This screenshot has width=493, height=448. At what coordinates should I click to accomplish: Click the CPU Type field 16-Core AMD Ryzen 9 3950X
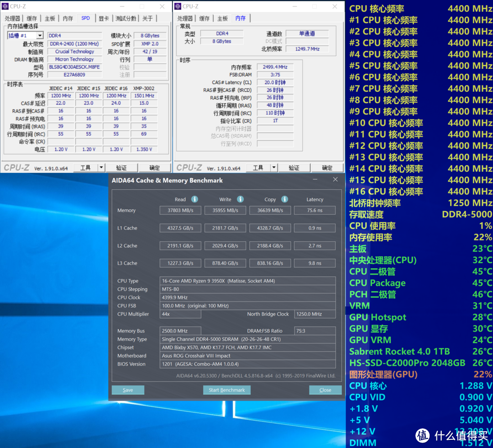point(247,281)
